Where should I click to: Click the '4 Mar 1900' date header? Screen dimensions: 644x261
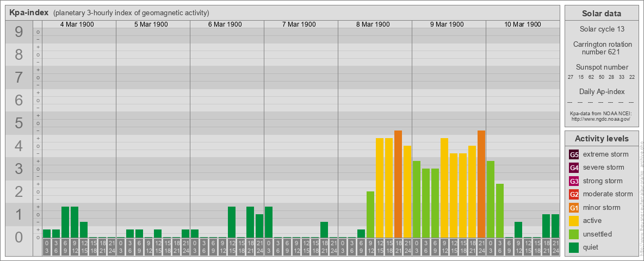(77, 24)
